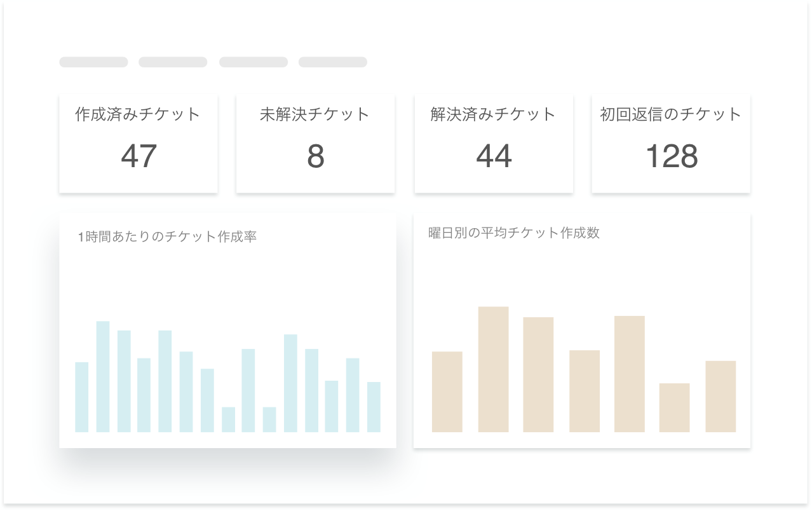The height and width of the screenshot is (511, 812).
Task: Select the 解決済みチケット card showing 44
Action: [493, 144]
